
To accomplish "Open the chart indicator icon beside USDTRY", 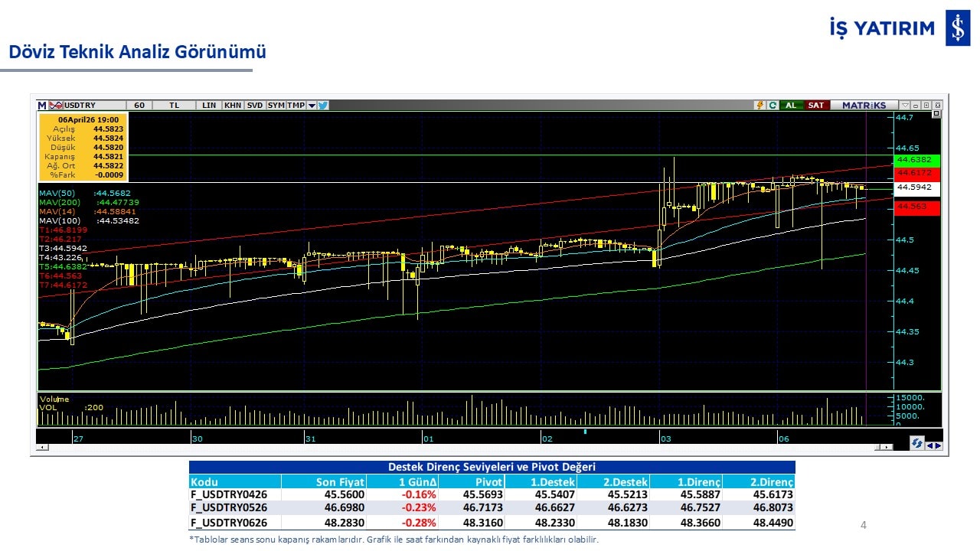I will point(57,106).
